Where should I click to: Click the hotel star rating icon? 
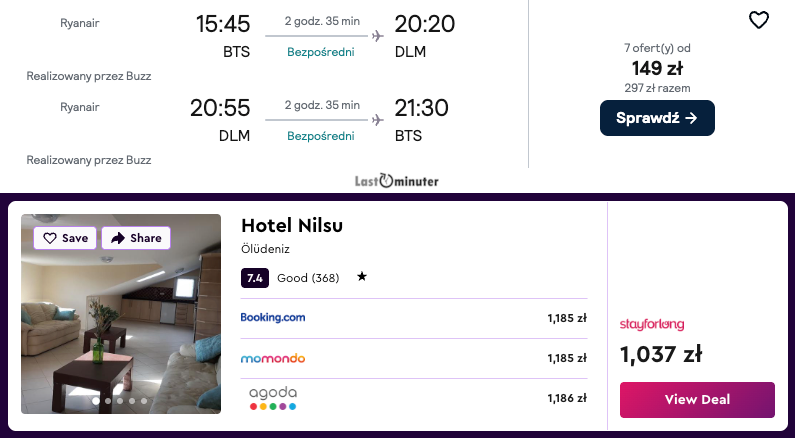(361, 277)
